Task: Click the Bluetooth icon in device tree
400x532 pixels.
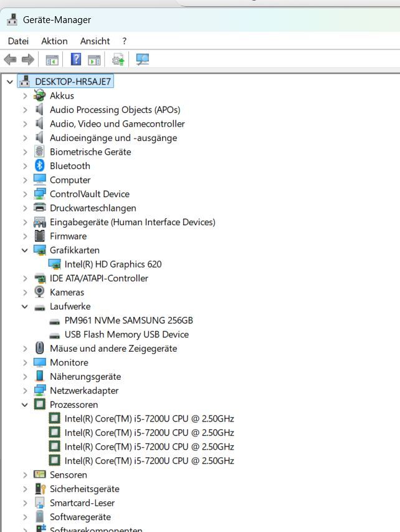Action: [40, 166]
